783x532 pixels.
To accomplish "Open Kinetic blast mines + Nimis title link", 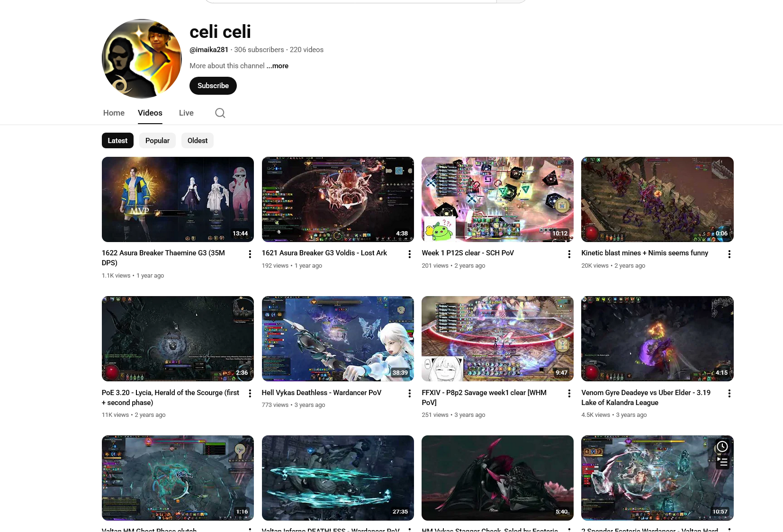I will (645, 253).
